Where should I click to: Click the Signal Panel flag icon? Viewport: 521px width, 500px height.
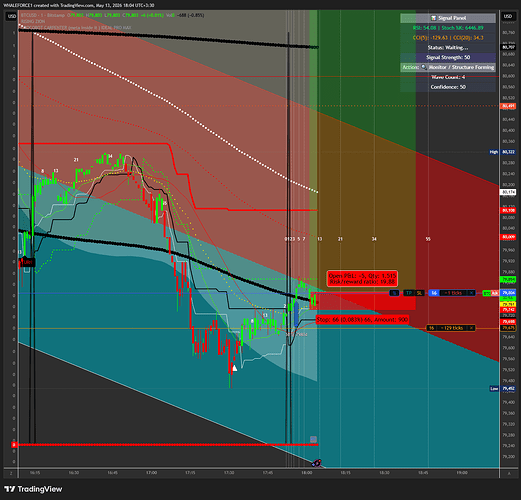pos(433,18)
